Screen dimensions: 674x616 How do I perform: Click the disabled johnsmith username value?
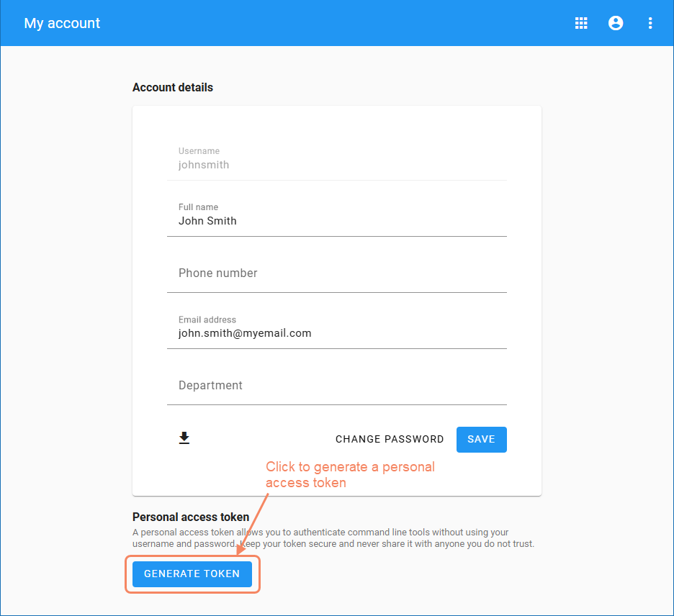coord(204,165)
